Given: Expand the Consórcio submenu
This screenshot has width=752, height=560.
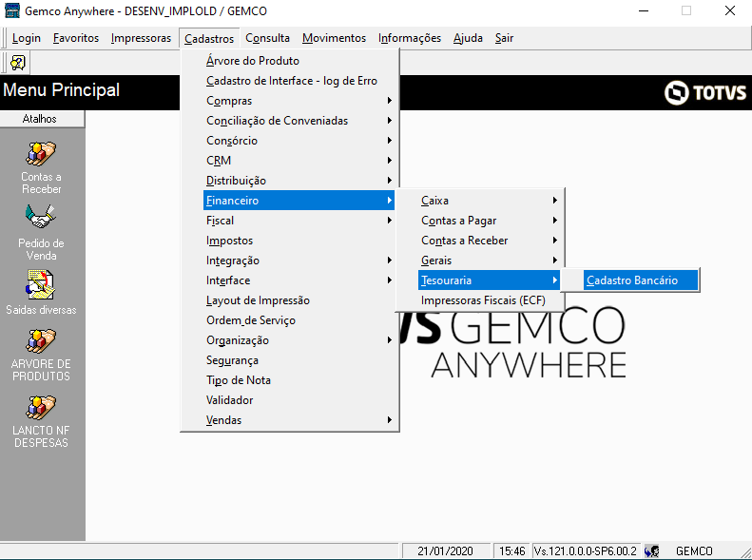Looking at the screenshot, I should coord(299,141).
